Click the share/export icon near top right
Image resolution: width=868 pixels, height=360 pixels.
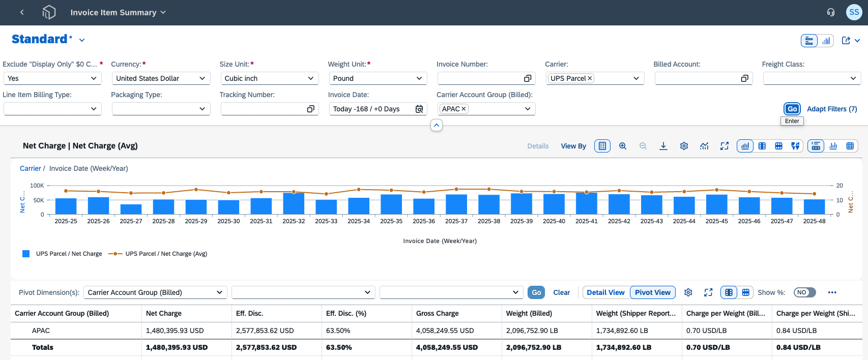point(846,41)
